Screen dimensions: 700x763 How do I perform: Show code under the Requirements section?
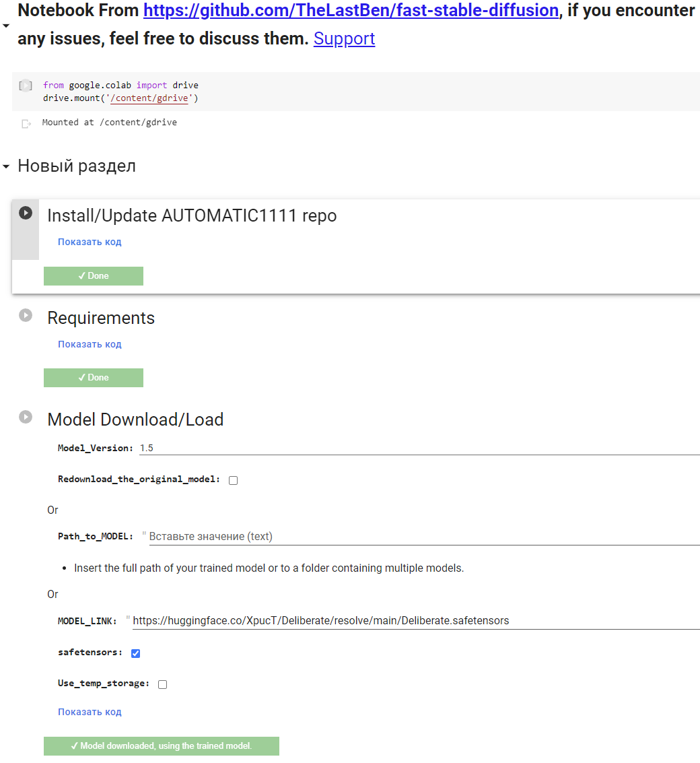pos(90,344)
